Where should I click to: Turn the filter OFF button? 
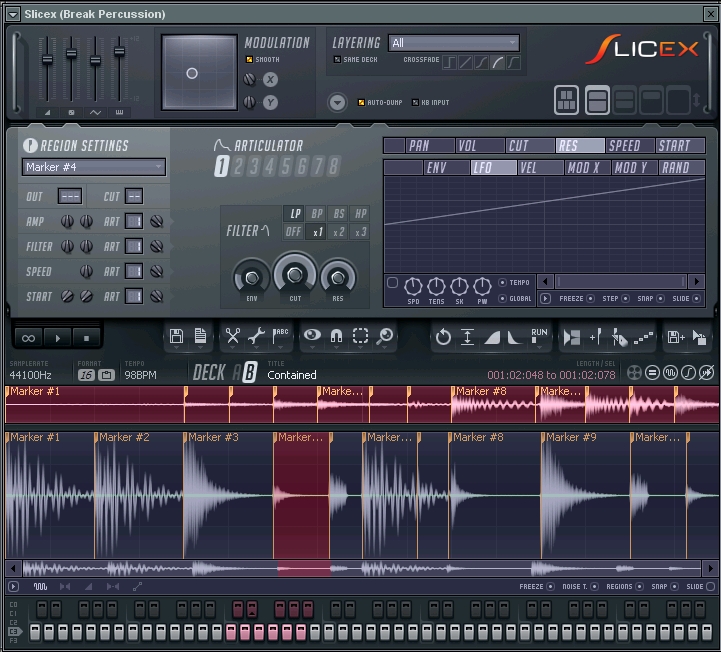click(x=293, y=232)
